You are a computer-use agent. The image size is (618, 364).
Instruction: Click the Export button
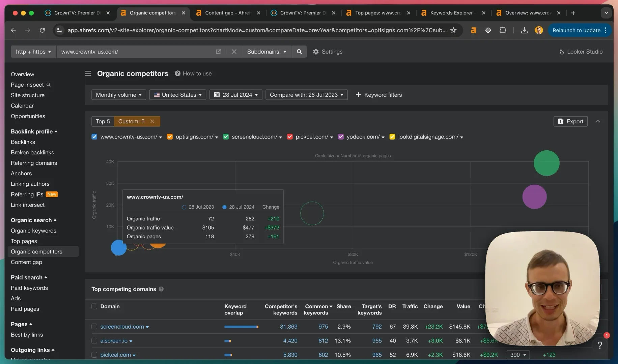pyautogui.click(x=570, y=121)
